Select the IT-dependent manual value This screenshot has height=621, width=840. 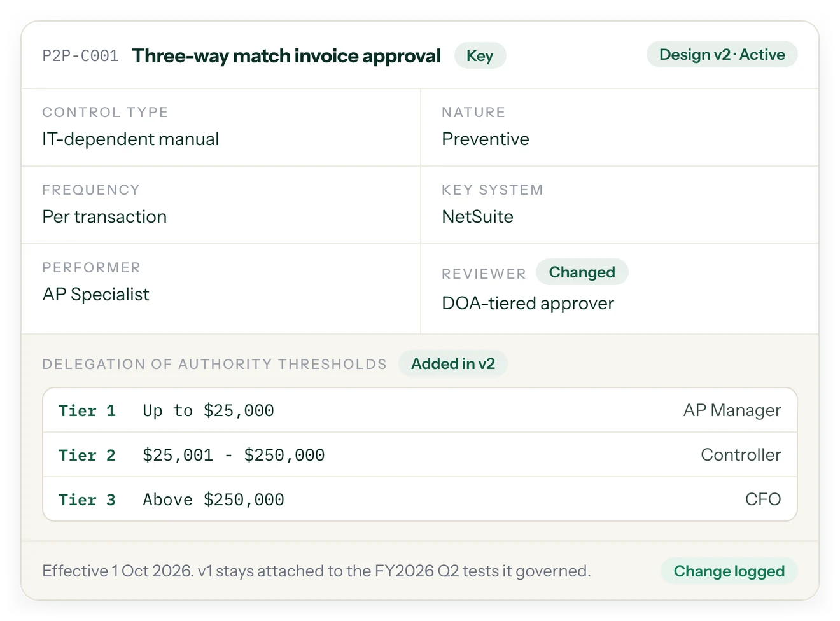click(130, 139)
